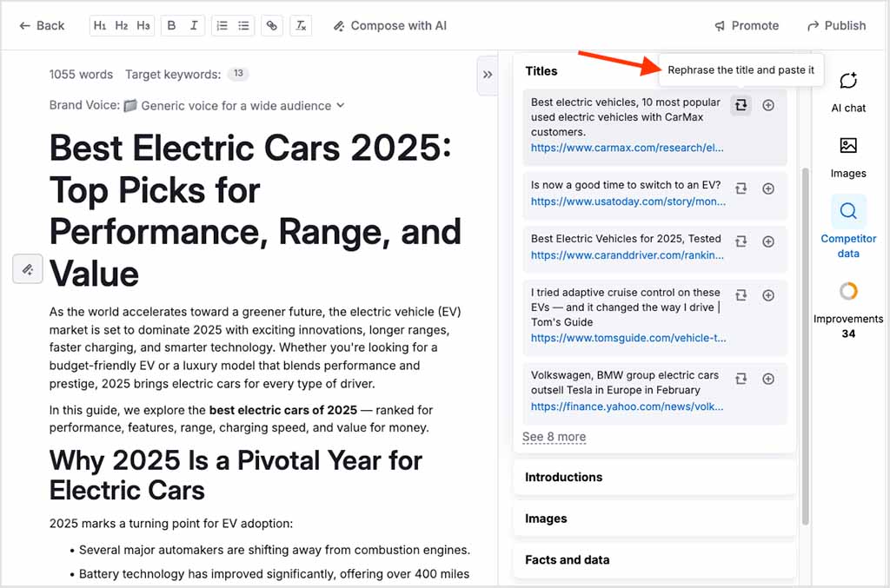Click the article title heading text
This screenshot has width=890, height=588.
(x=256, y=211)
